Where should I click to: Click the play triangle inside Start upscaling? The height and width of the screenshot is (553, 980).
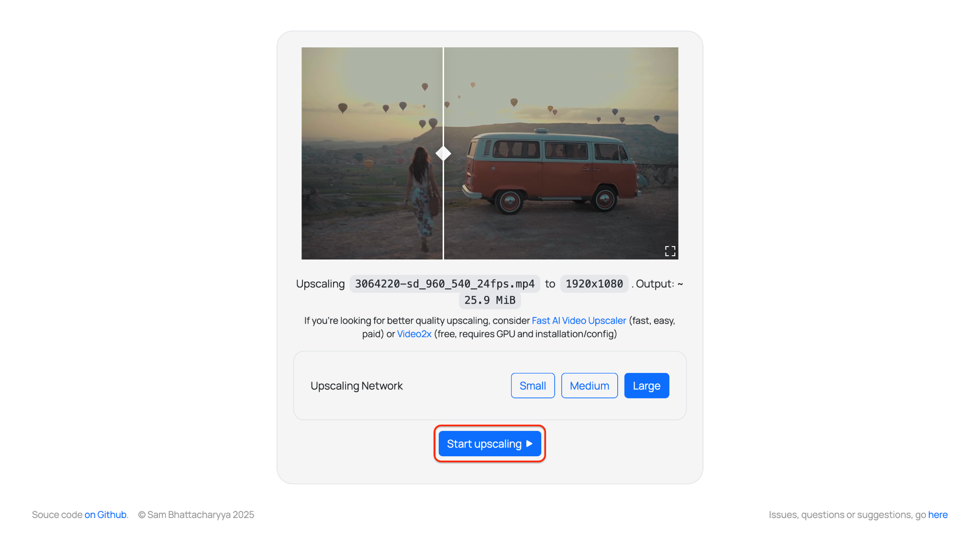(528, 443)
